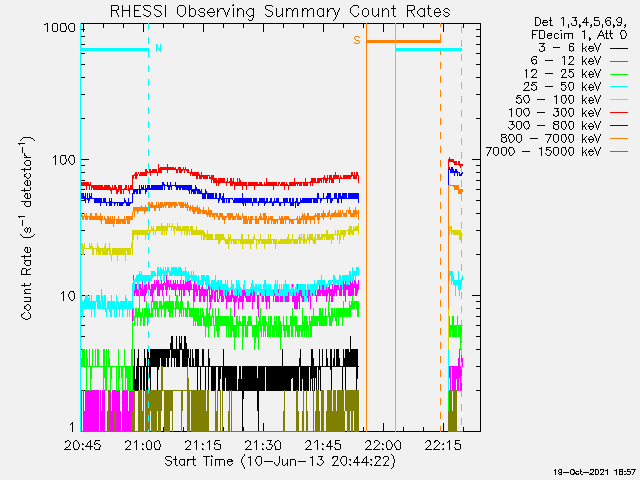Click the '21:30' x-axis tick label
This screenshot has height=480, width=640.
[263, 445]
